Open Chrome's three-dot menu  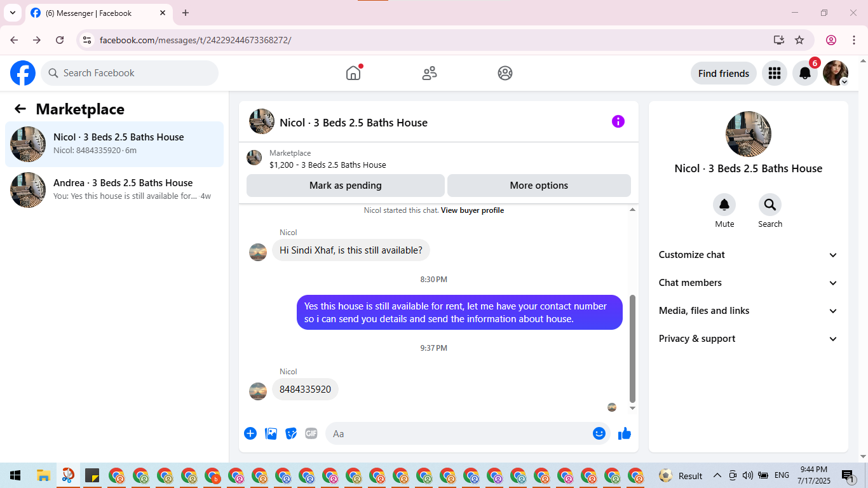coord(853,40)
